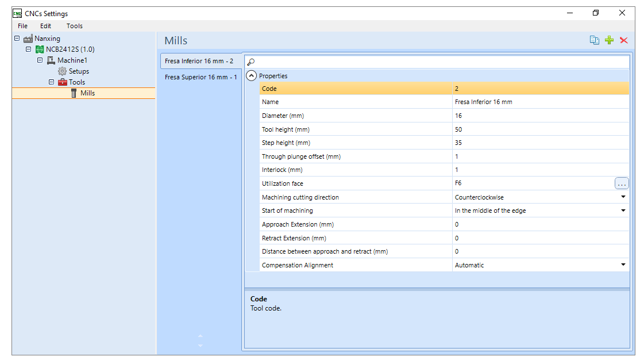Viewport: 644px width, 360px height.
Task: Click the CNCs Settings app icon
Action: [x=17, y=14]
